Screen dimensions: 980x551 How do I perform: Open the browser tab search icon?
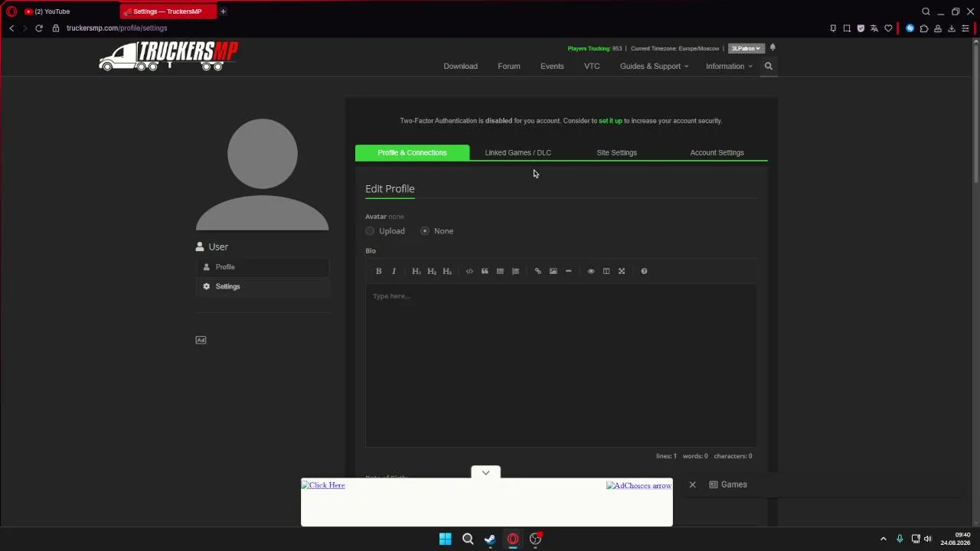click(926, 11)
